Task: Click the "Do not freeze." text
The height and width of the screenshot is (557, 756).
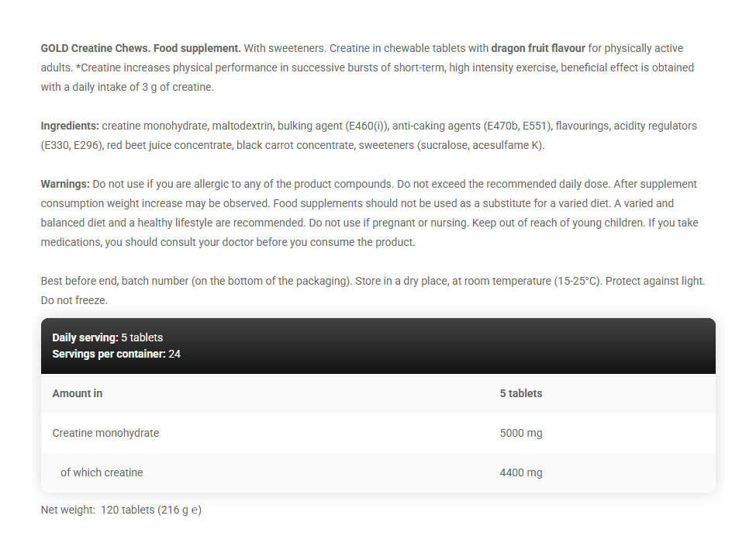Action: (74, 300)
